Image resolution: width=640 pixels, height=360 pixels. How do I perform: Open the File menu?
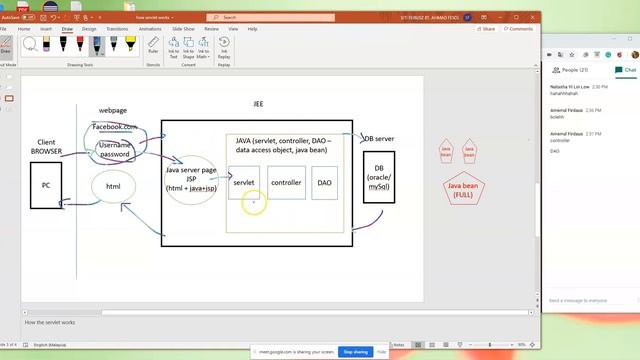click(x=3, y=29)
